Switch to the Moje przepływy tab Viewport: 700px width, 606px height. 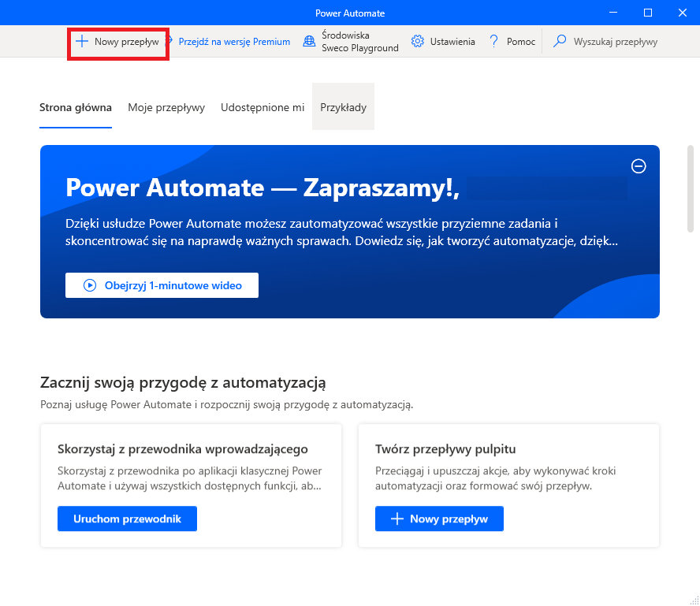pos(166,107)
